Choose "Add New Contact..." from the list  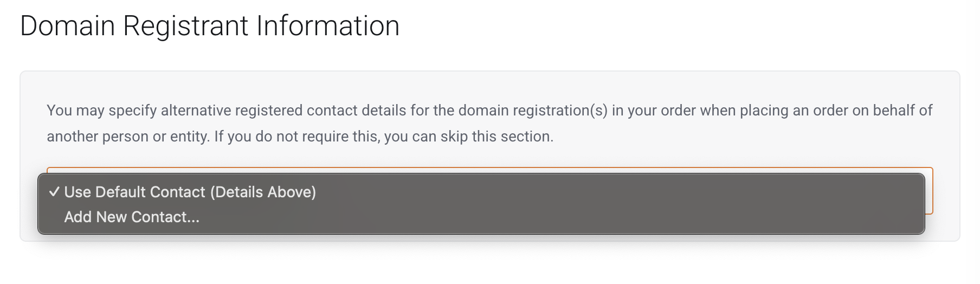coord(132,217)
